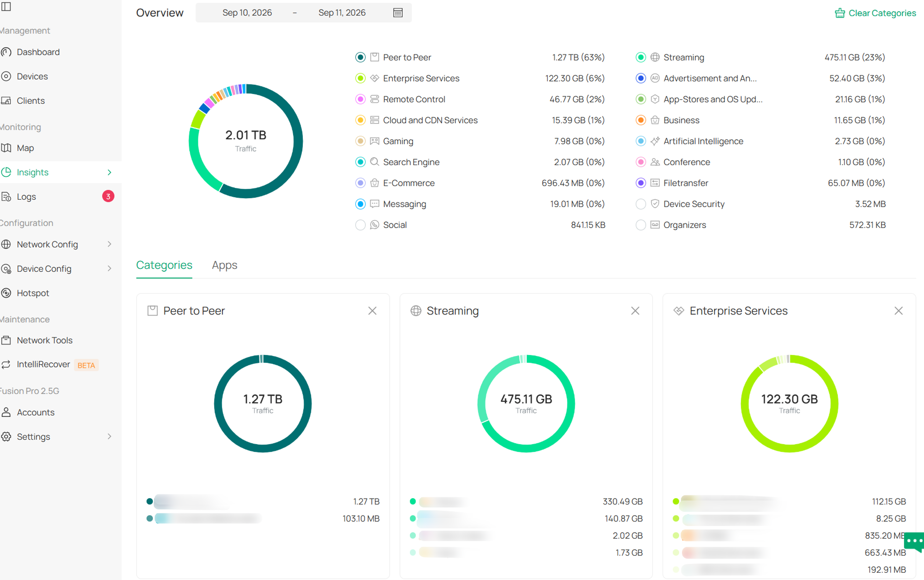Image resolution: width=924 pixels, height=580 pixels.
Task: Click the dark teal dot beside 1.27 TB app
Action: (150, 501)
